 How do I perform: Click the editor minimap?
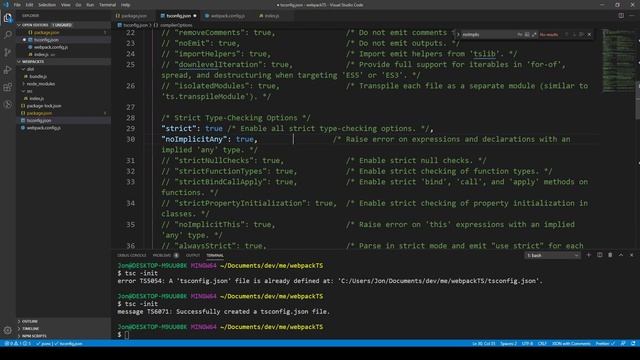point(618,61)
